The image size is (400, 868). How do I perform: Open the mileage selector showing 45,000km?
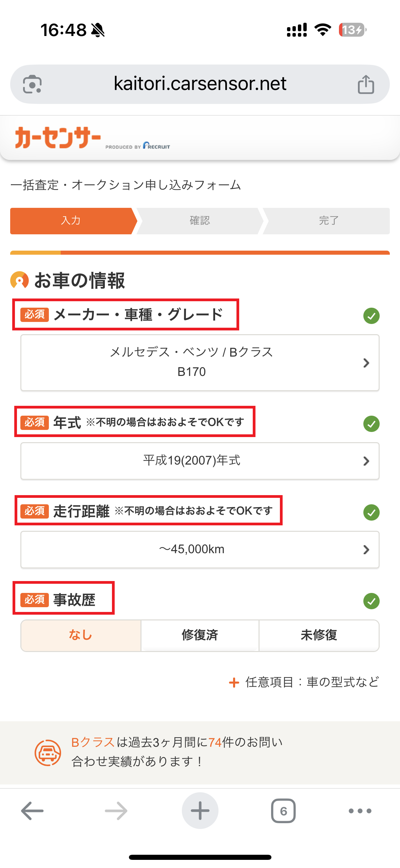[200, 549]
